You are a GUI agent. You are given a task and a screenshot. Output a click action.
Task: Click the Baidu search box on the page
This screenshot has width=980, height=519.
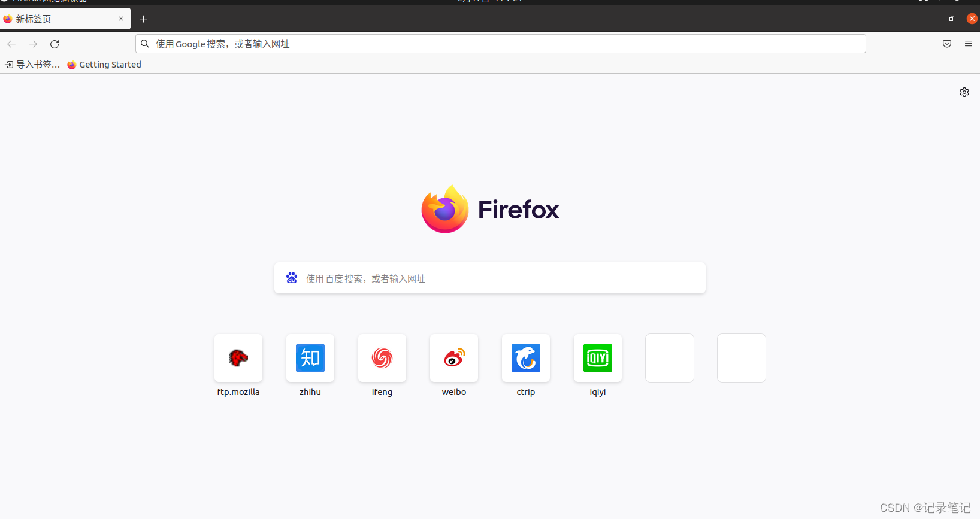point(490,278)
